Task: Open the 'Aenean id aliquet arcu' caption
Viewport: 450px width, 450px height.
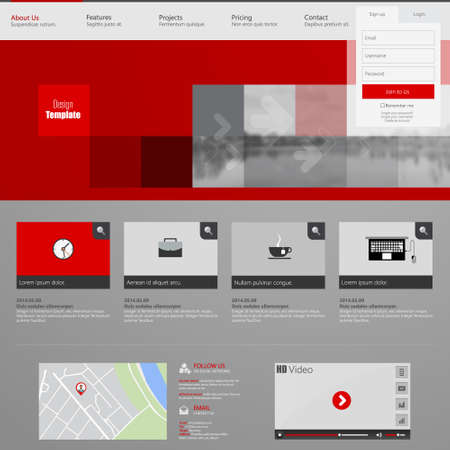Action: [170, 283]
